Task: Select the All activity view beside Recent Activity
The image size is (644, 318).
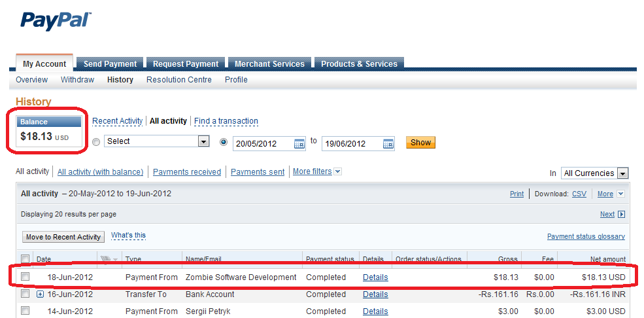Action: [x=168, y=121]
